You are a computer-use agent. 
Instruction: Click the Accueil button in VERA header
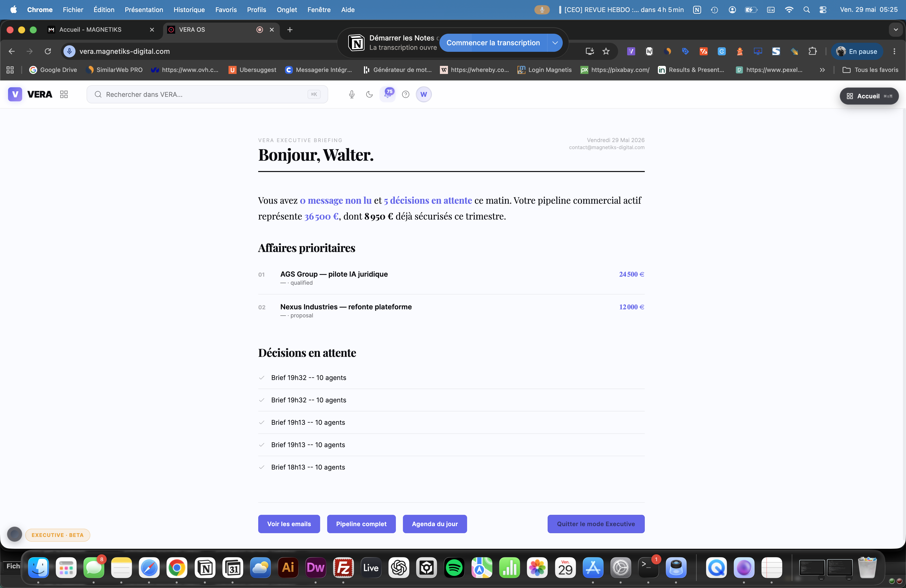pyautogui.click(x=869, y=96)
